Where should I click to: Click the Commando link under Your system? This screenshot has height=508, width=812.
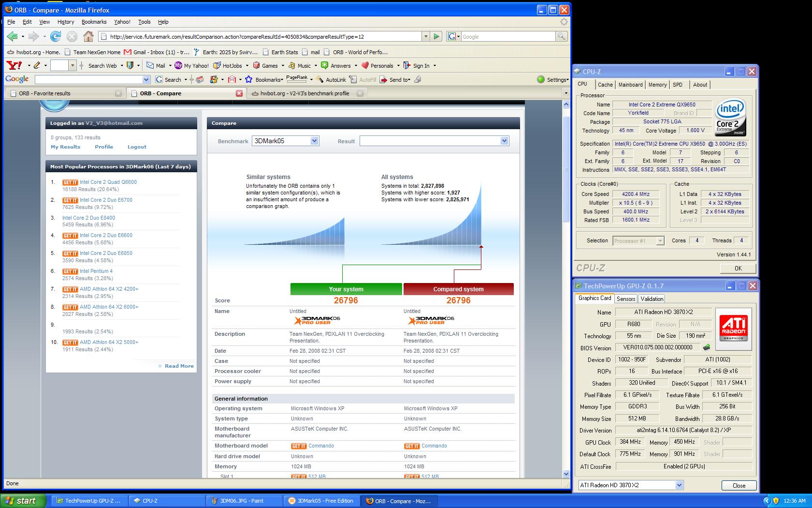pos(321,446)
